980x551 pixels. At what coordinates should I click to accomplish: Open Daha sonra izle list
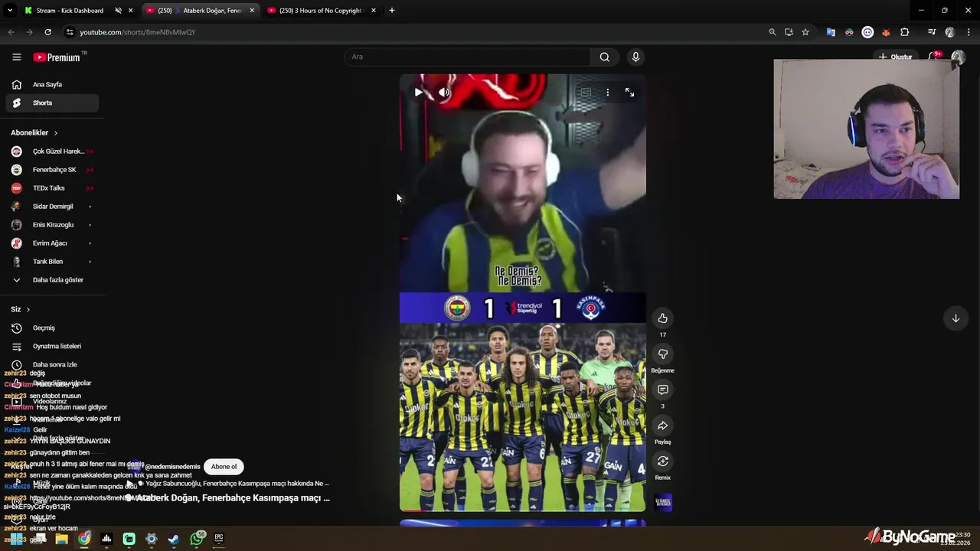(52, 365)
